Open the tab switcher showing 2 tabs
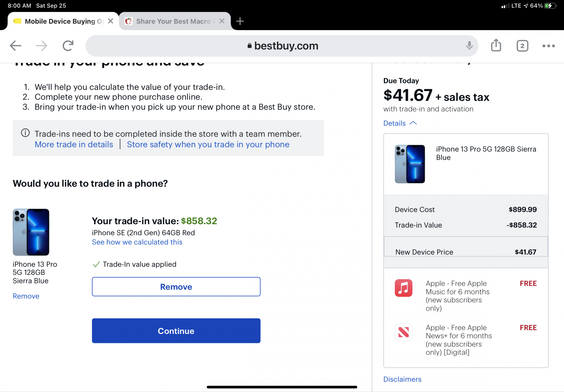564x392 pixels. click(522, 46)
